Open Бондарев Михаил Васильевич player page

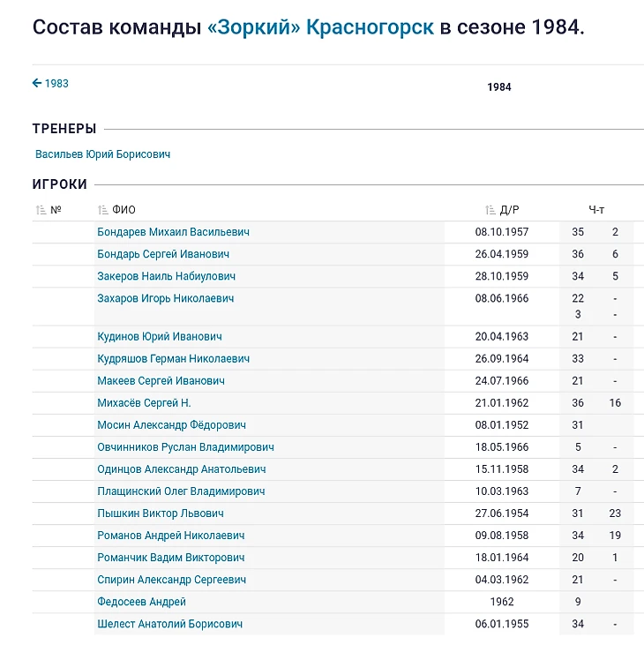pos(173,232)
